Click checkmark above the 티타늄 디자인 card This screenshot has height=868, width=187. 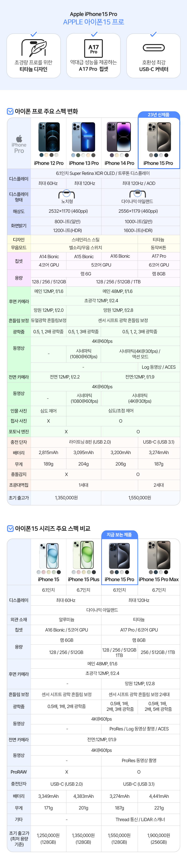pos(34,34)
